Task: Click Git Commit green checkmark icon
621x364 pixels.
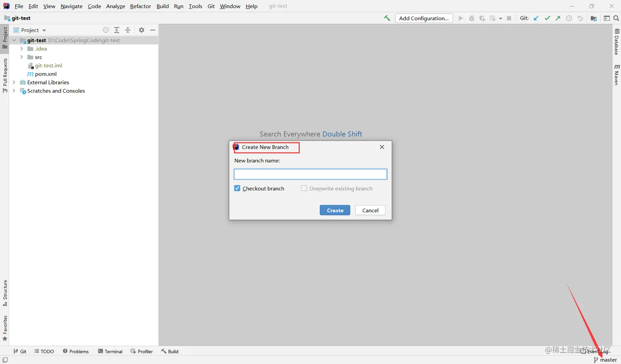Action: pyautogui.click(x=547, y=18)
